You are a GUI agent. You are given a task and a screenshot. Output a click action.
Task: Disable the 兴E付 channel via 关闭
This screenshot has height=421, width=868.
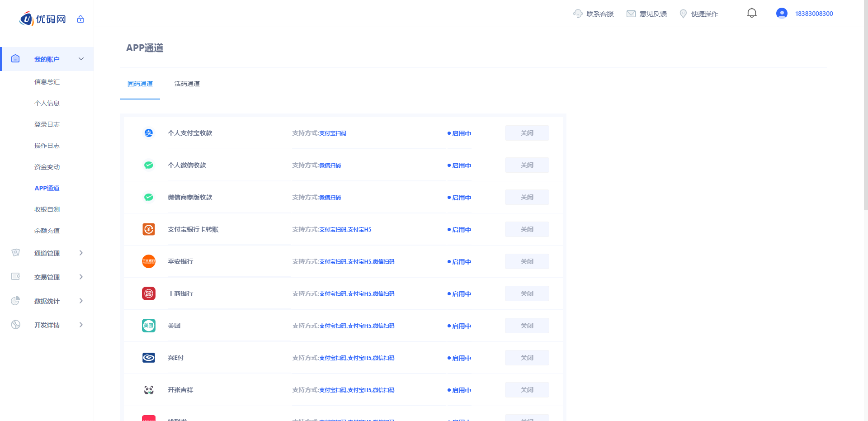coord(527,358)
